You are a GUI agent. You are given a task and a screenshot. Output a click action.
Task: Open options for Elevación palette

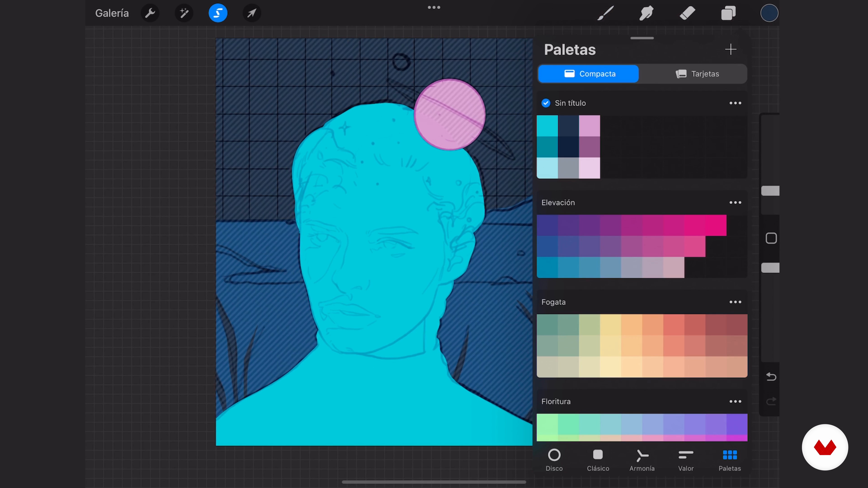point(735,202)
